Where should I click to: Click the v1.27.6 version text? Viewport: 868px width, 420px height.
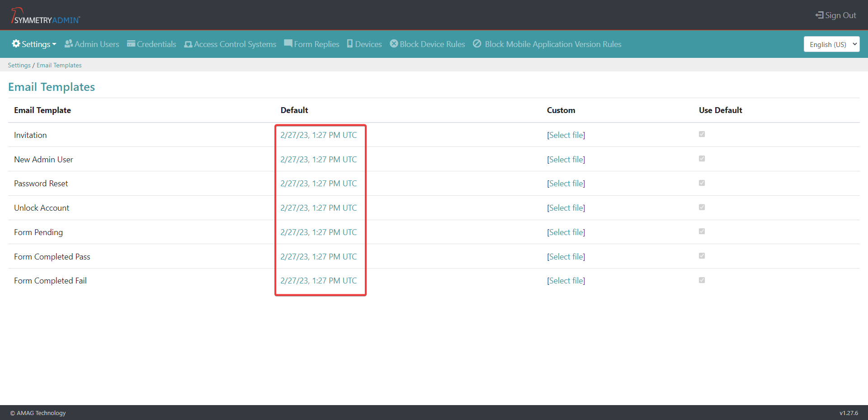coord(849,413)
